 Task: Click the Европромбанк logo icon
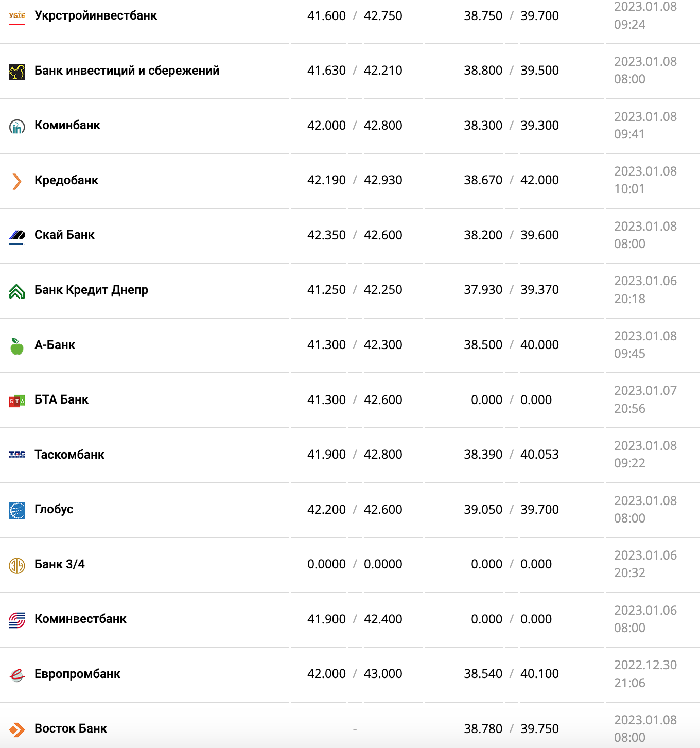point(17,675)
